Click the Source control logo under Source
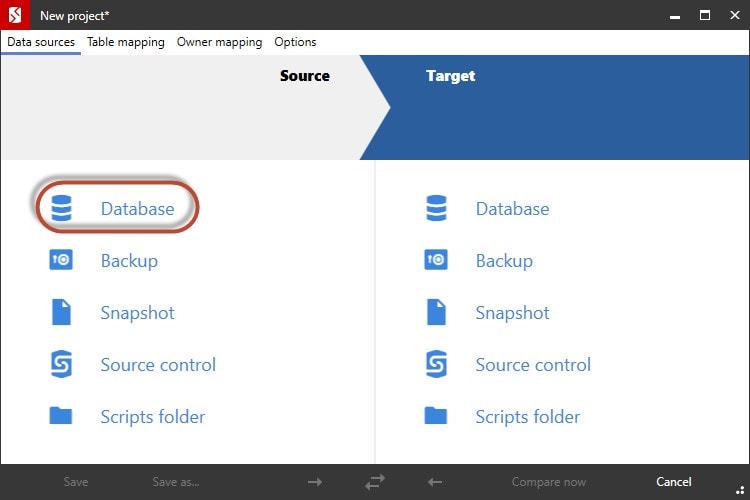750x500 pixels. [61, 364]
